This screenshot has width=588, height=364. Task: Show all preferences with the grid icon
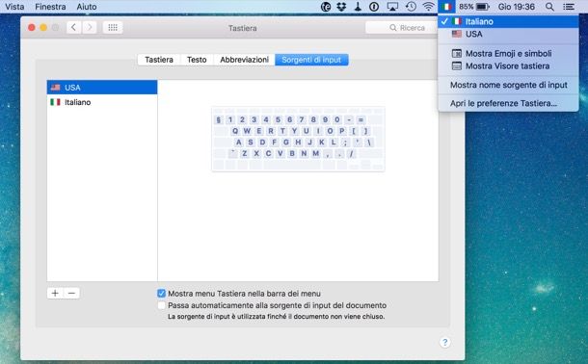click(113, 27)
